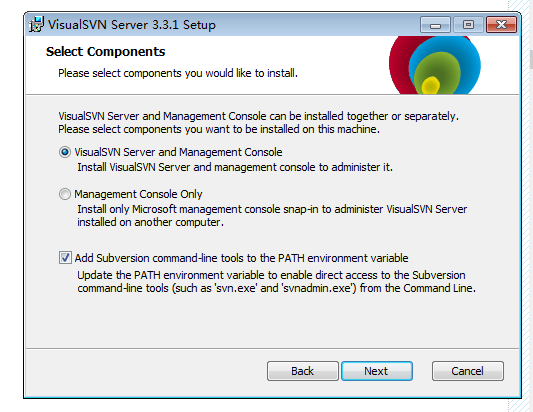533x412 pixels.
Task: Return with the Back button
Action: [303, 371]
